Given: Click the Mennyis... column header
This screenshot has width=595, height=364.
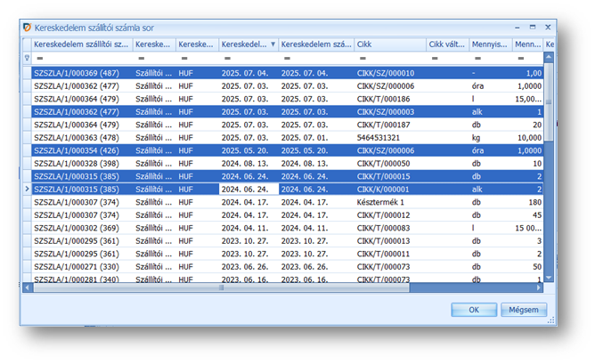Looking at the screenshot, I should coord(491,44).
